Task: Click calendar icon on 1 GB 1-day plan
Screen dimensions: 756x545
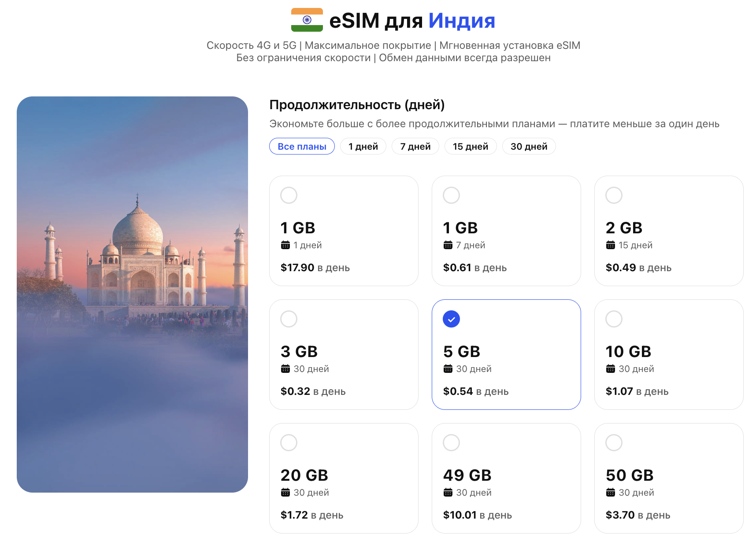Action: (285, 245)
